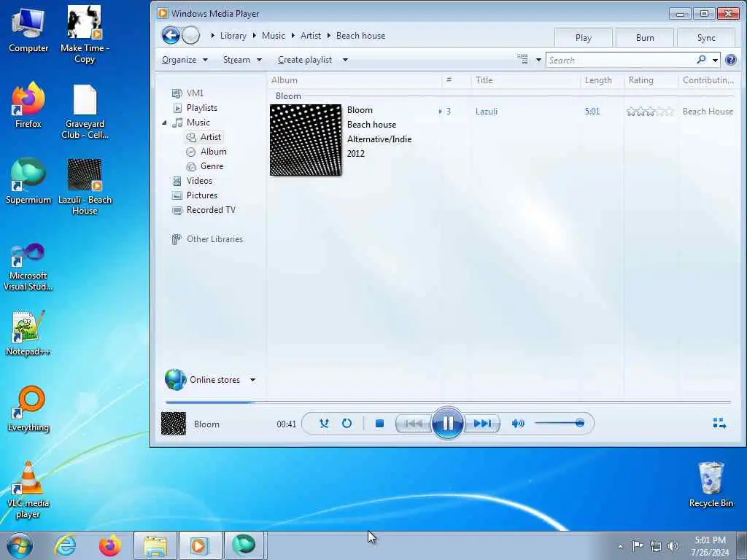The image size is (747, 560).
Task: Click the search magnifier icon
Action: click(x=701, y=60)
